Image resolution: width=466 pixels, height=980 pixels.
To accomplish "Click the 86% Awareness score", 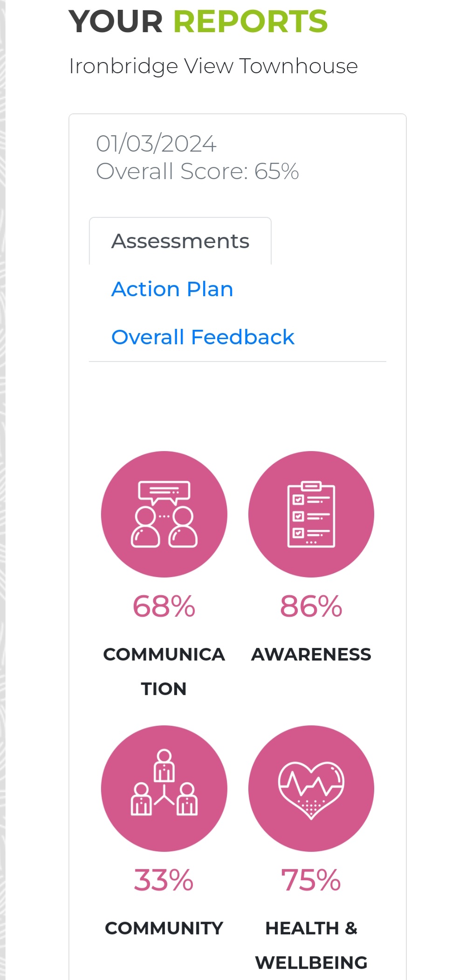I will pyautogui.click(x=311, y=606).
